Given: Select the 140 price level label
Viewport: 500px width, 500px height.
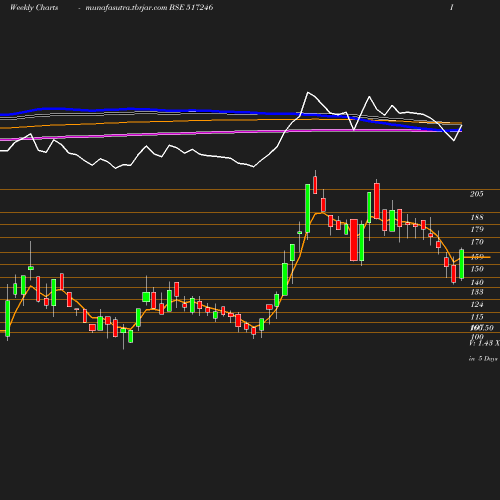Looking at the screenshot, I should (477, 282).
